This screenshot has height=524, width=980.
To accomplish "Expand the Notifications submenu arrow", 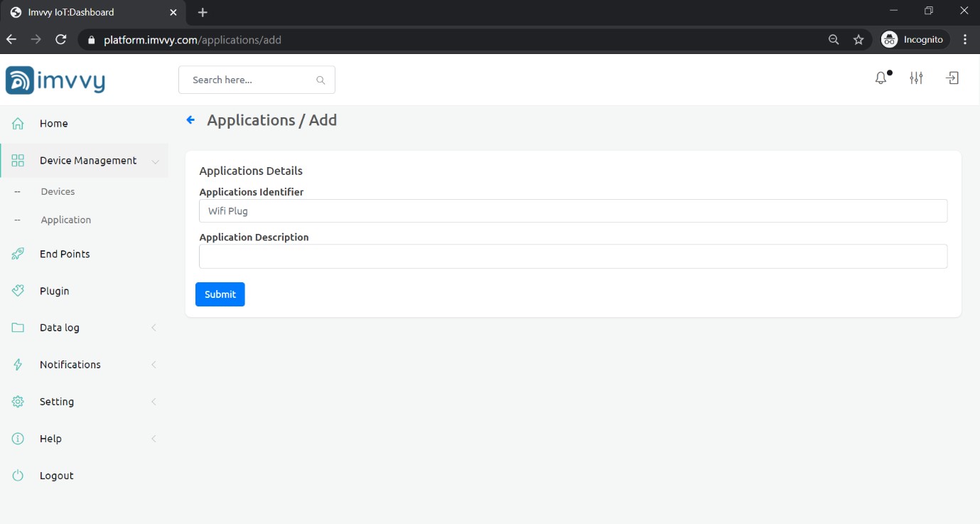I will point(154,365).
